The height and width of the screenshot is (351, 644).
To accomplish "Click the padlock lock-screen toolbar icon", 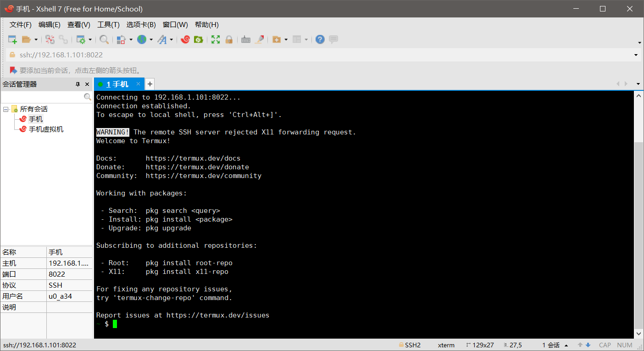I will pos(228,39).
